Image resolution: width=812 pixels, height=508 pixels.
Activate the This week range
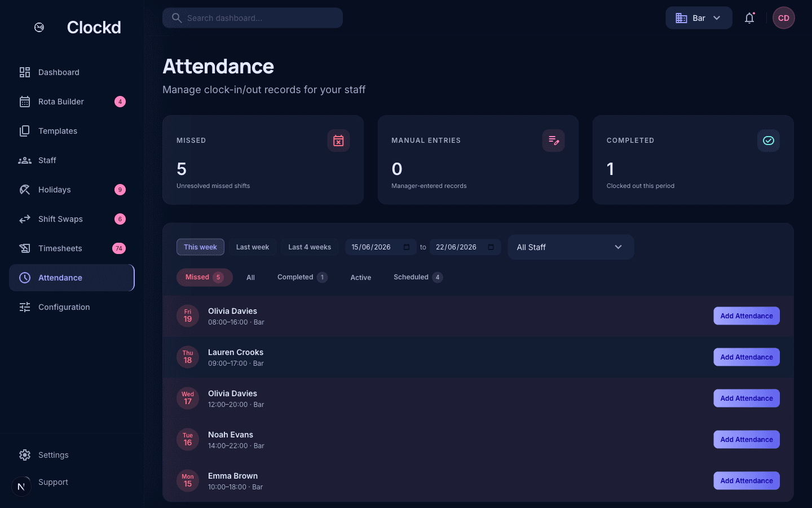(200, 247)
